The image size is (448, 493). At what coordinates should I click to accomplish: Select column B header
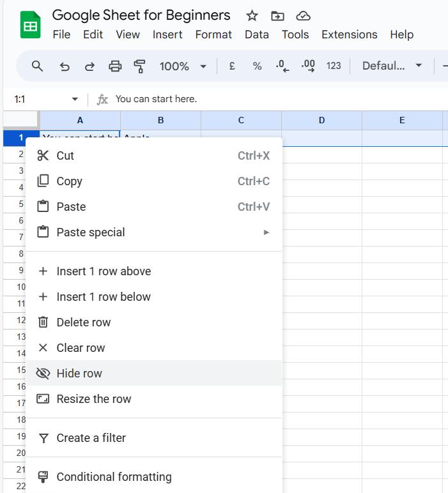tap(161, 121)
